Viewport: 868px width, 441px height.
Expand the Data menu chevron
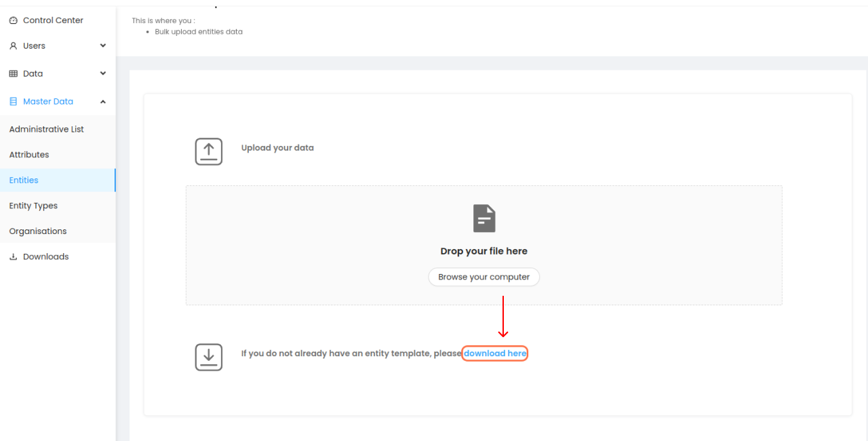click(103, 73)
